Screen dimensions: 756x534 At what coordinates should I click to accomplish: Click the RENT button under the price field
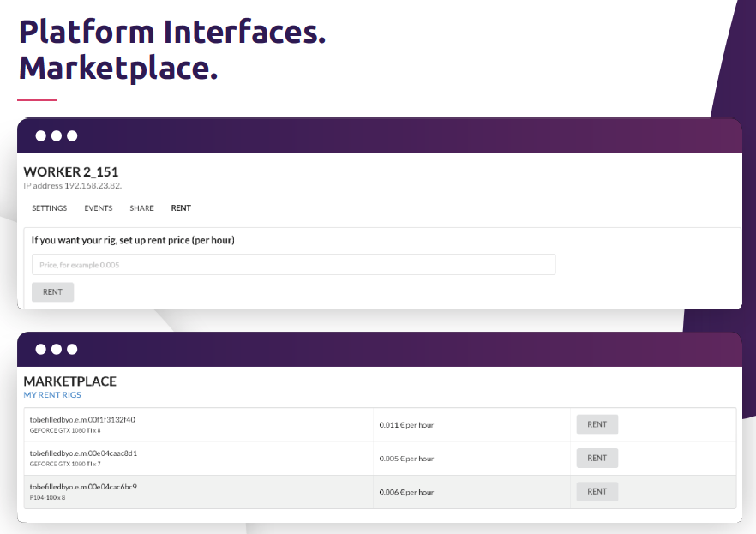click(x=52, y=292)
